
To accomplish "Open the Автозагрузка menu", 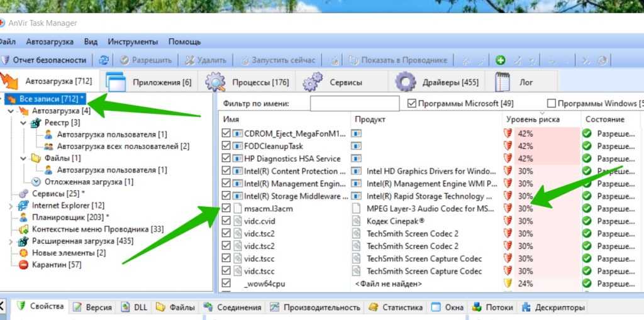I will pyautogui.click(x=50, y=41).
